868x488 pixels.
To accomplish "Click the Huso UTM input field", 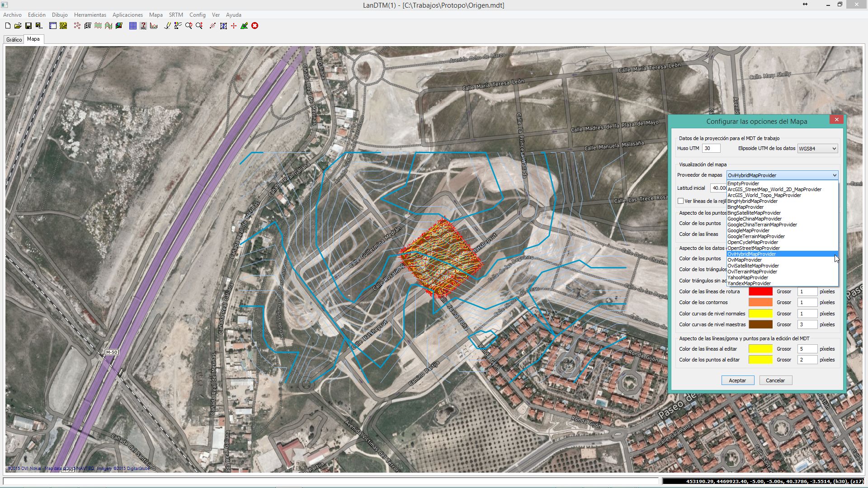I will (x=711, y=148).
